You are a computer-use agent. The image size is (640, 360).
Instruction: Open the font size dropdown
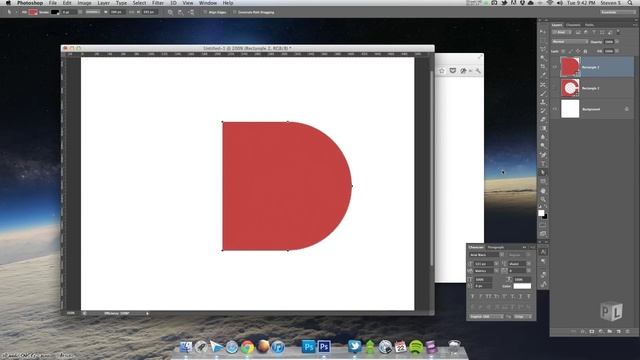[x=496, y=264]
